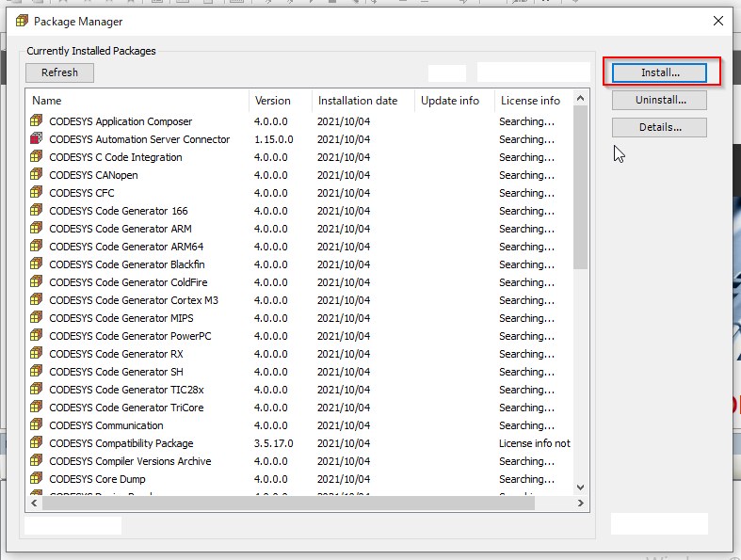Click the Code Generator MIPS package icon
741x560 pixels.
point(37,317)
